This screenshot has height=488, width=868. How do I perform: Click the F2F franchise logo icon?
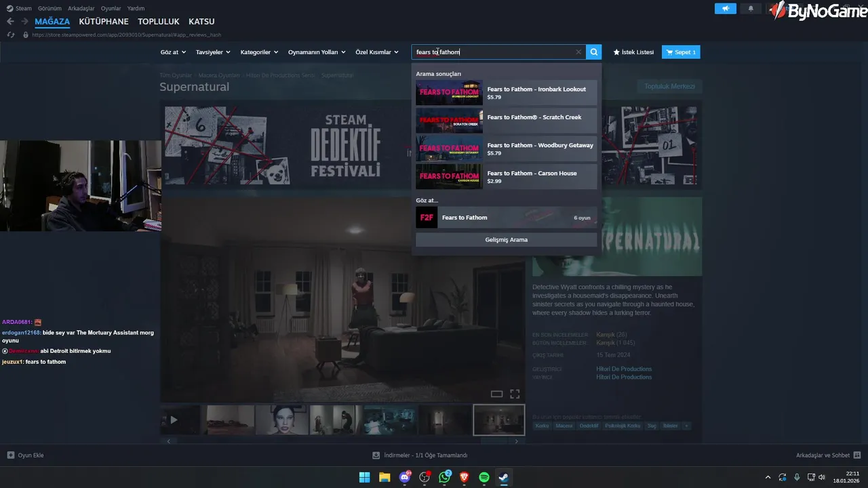427,218
